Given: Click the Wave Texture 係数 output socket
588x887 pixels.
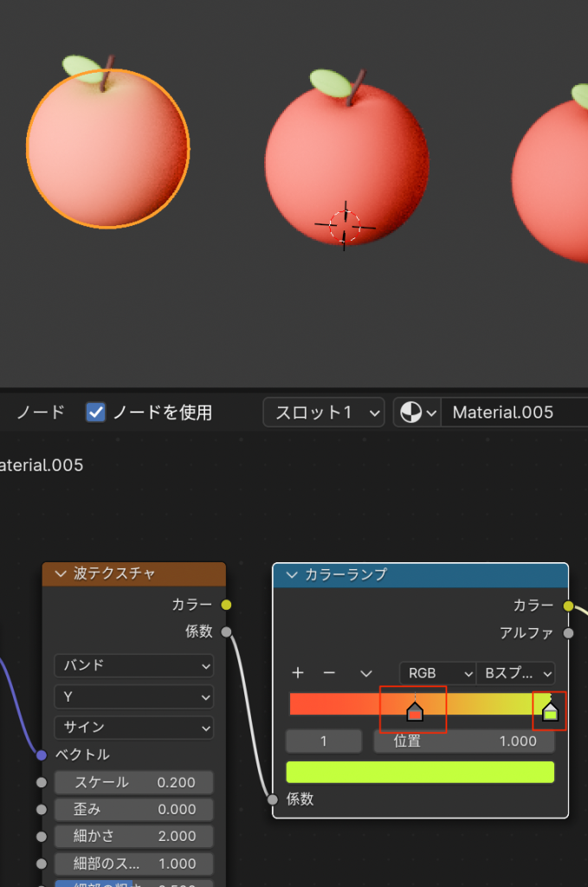Looking at the screenshot, I should tap(226, 631).
